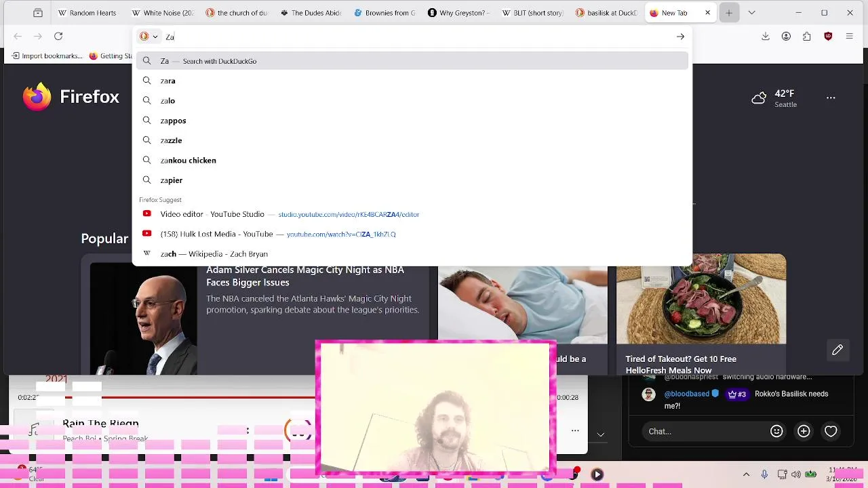Click the Adam Silver photo thumbnail
868x488 pixels.
(x=144, y=319)
